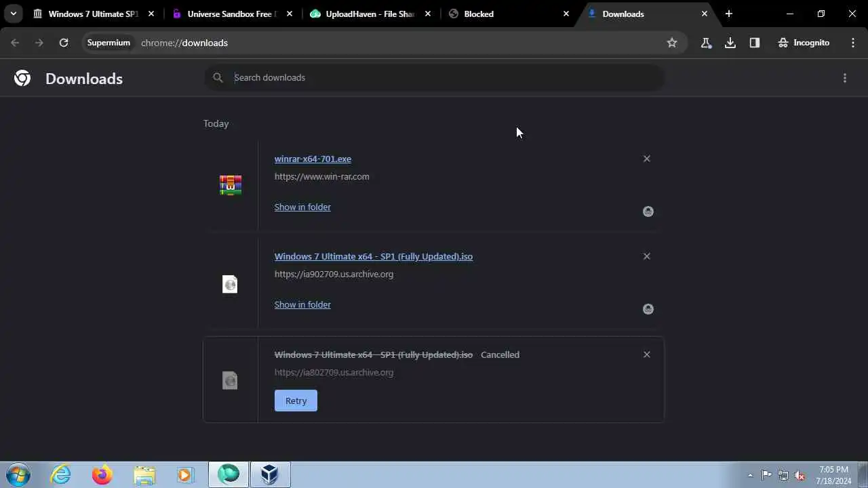Screen dimensions: 868x488
Task: Close the UploadHaven tab
Action: pos(428,14)
